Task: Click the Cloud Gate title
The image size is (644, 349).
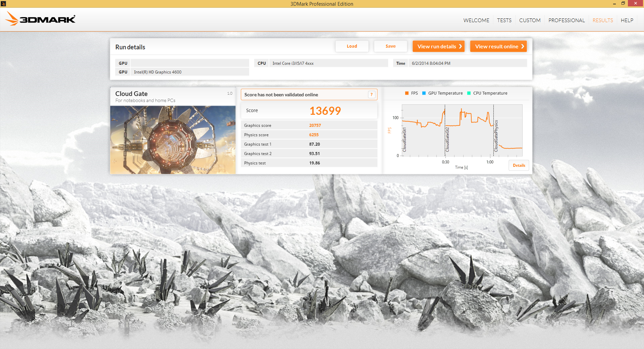Action: pos(131,94)
